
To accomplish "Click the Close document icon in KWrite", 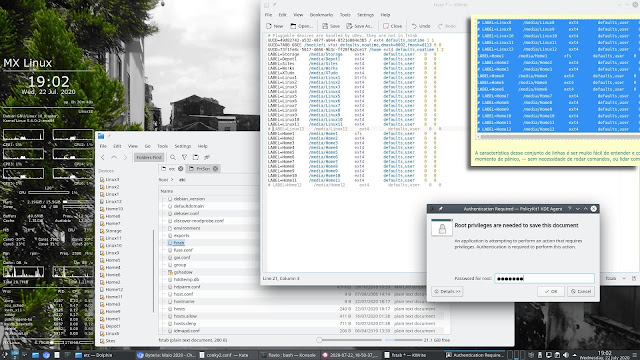I will point(386,26).
